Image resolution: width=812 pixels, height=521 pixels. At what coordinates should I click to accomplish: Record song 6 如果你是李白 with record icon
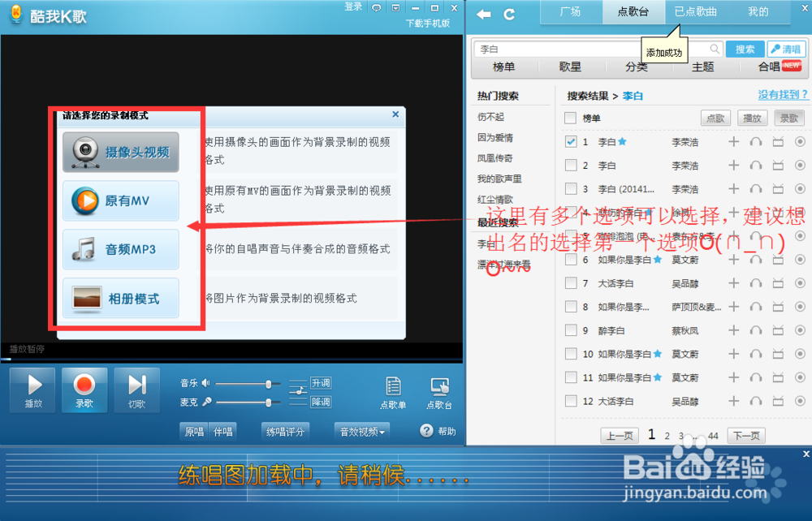tap(800, 259)
